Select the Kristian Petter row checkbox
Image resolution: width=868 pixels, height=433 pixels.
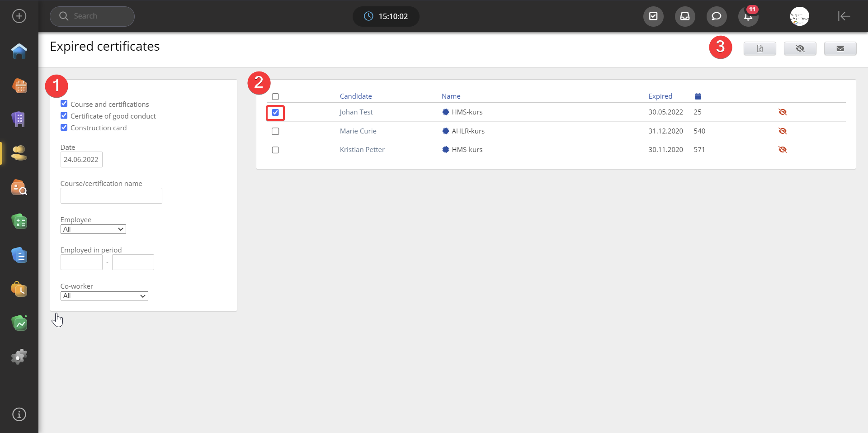pyautogui.click(x=275, y=150)
